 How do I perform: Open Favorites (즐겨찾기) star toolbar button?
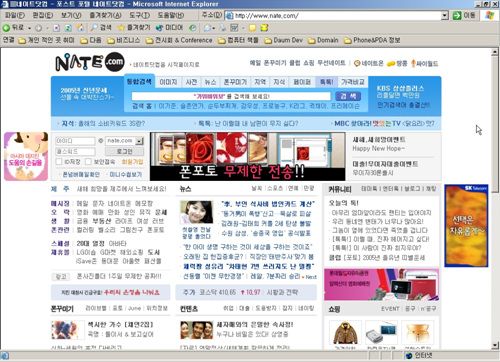134,28
